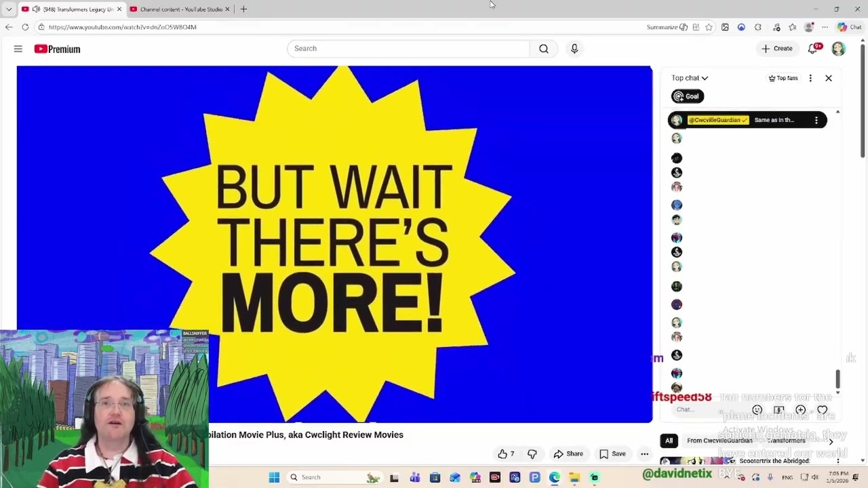Viewport: 868px width, 488px height.
Task: Refresh the page in browser
Action: (x=25, y=27)
